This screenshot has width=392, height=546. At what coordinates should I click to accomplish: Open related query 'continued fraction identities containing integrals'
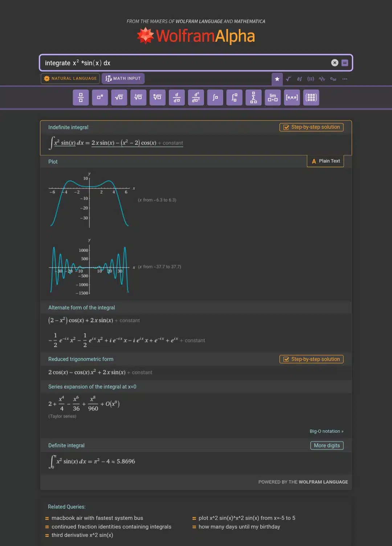(x=111, y=527)
